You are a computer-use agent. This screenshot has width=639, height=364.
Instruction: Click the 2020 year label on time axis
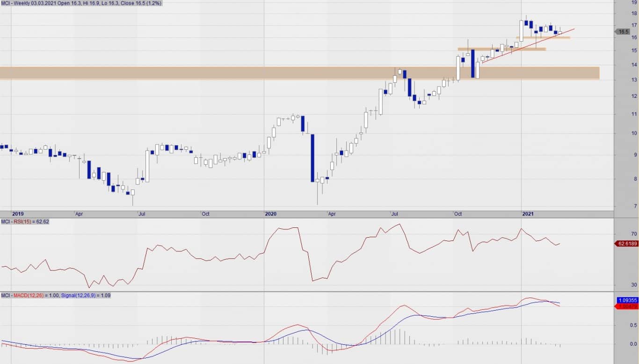click(271, 214)
